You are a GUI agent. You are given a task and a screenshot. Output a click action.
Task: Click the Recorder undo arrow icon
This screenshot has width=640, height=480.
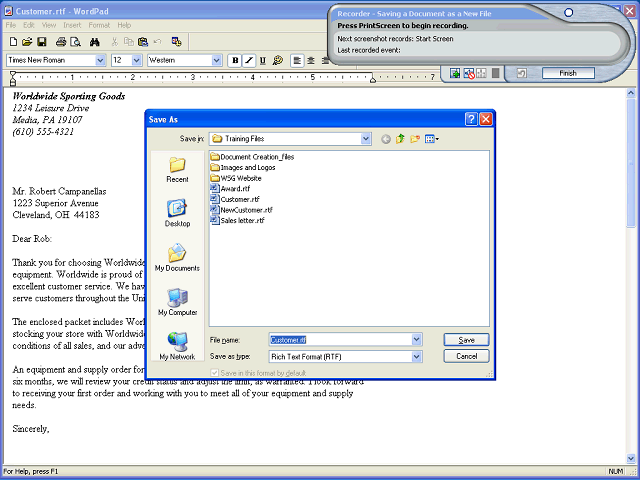522,73
